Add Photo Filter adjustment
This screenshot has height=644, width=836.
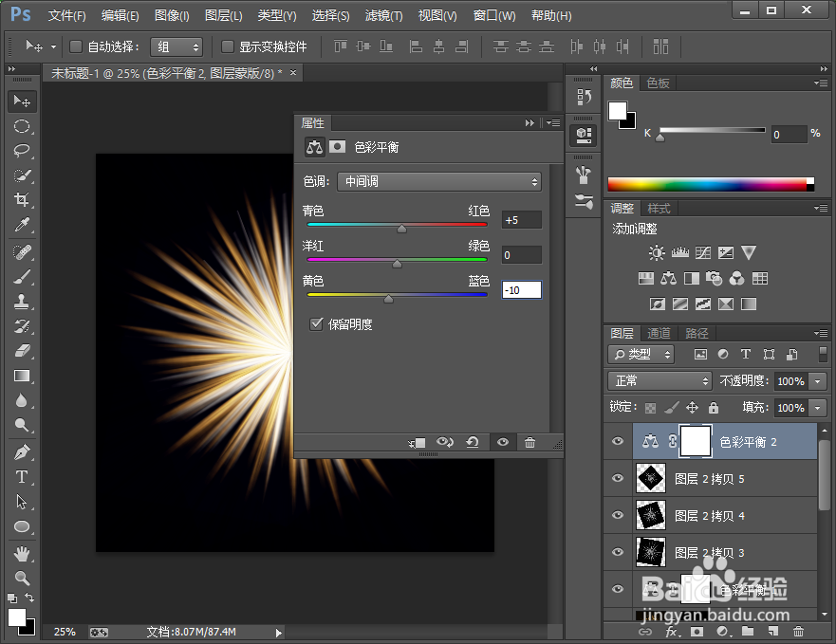[714, 278]
